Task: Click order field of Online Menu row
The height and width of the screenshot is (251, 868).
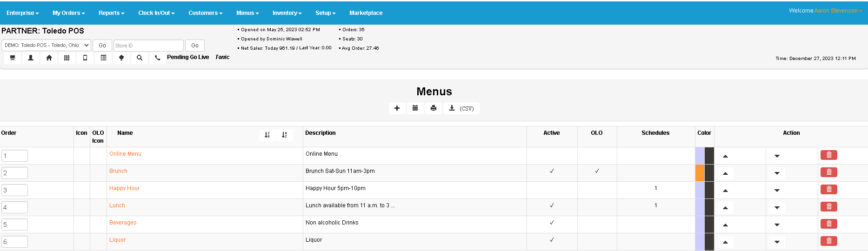Action: 14,156
